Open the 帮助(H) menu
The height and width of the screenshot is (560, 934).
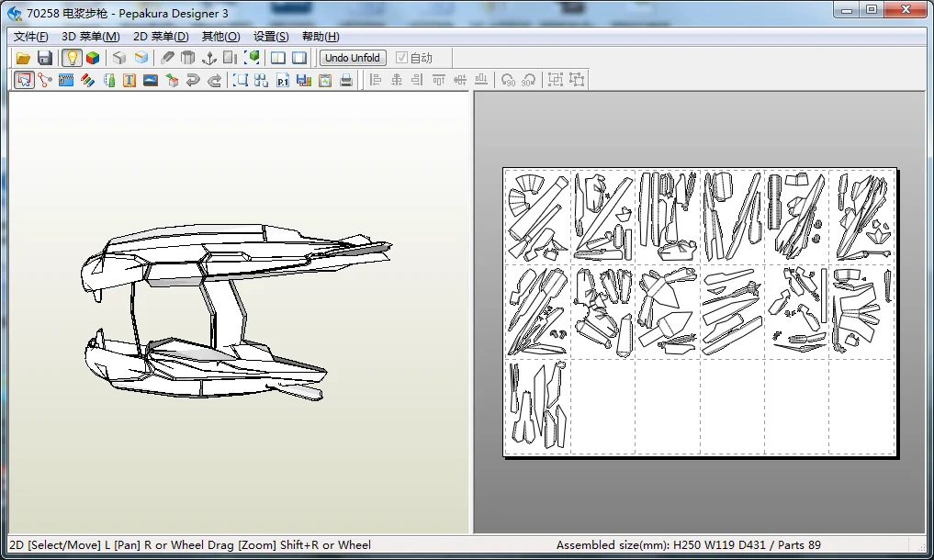tap(321, 37)
